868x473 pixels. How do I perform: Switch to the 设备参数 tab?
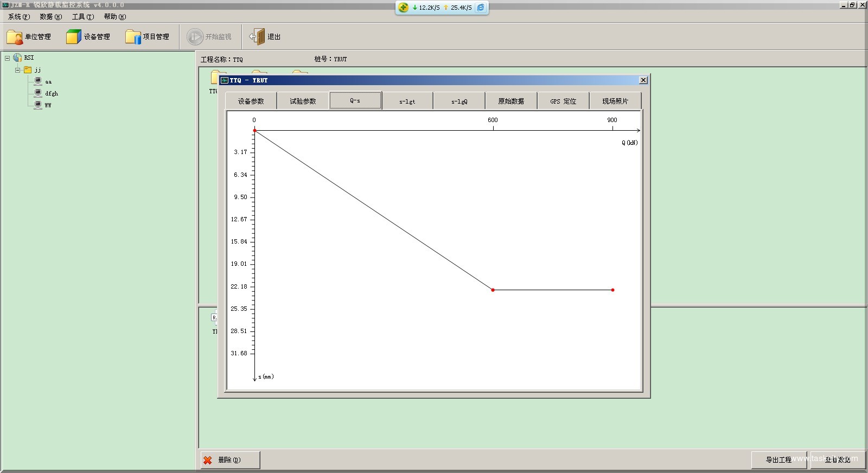pos(251,101)
